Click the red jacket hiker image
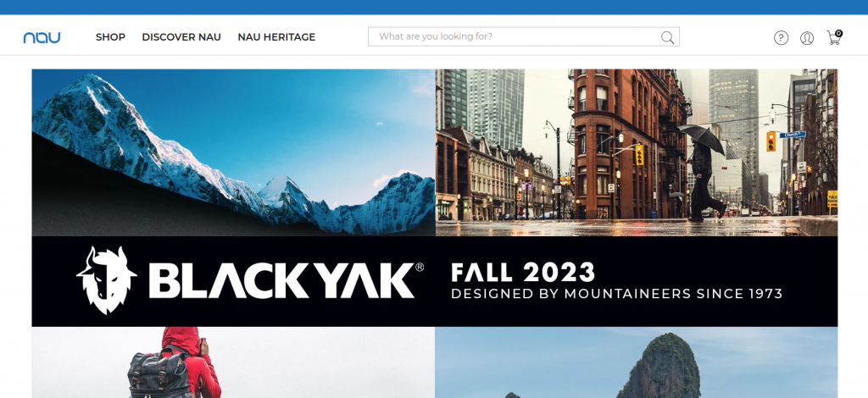 (x=233, y=362)
